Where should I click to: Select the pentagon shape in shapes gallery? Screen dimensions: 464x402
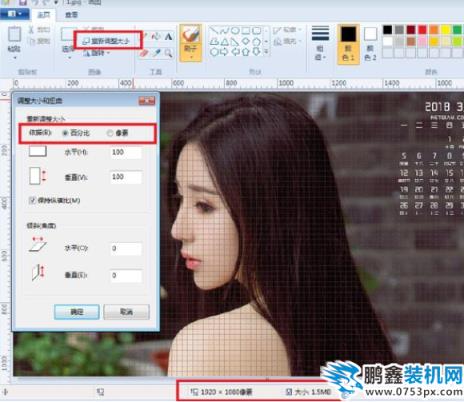(256, 41)
